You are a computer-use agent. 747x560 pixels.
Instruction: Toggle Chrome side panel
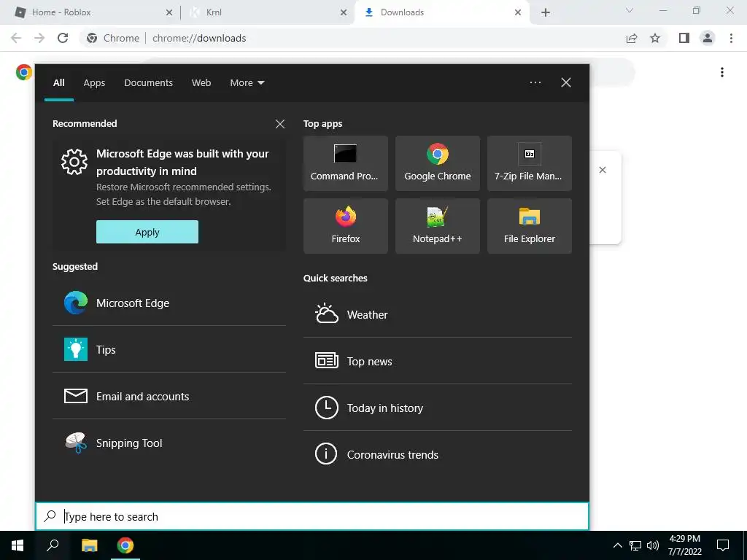(x=684, y=38)
